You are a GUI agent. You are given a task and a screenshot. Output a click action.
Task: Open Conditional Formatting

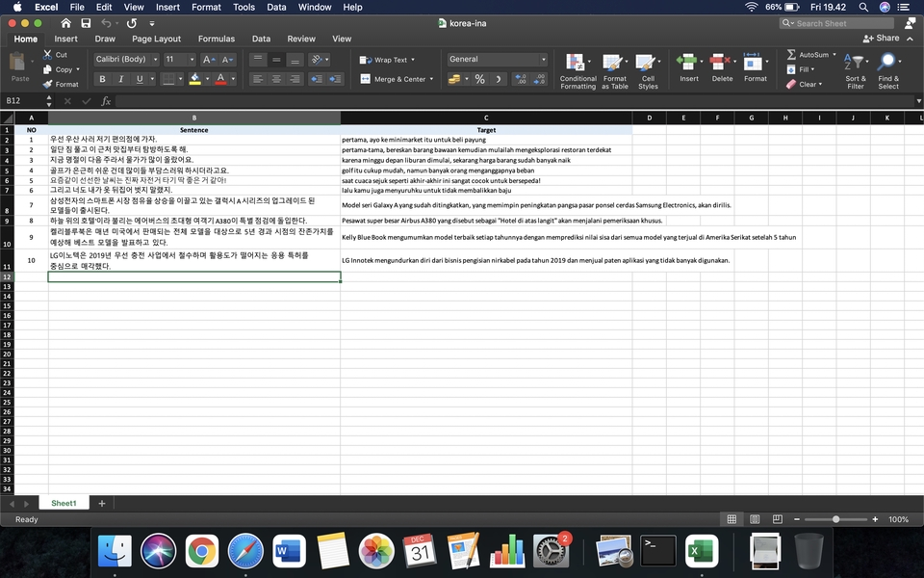click(578, 70)
